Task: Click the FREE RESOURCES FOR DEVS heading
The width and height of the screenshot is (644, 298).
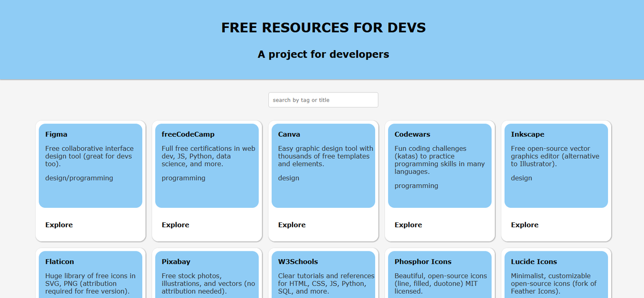Action: pyautogui.click(x=324, y=28)
